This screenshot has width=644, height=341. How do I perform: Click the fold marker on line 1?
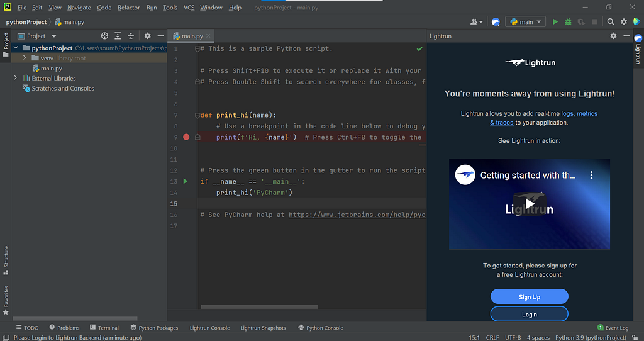[197, 49]
